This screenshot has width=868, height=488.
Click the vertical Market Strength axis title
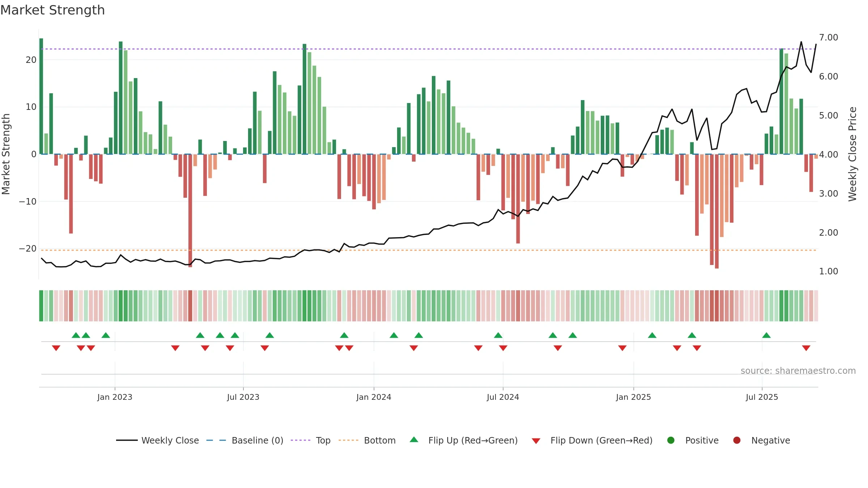point(6,154)
